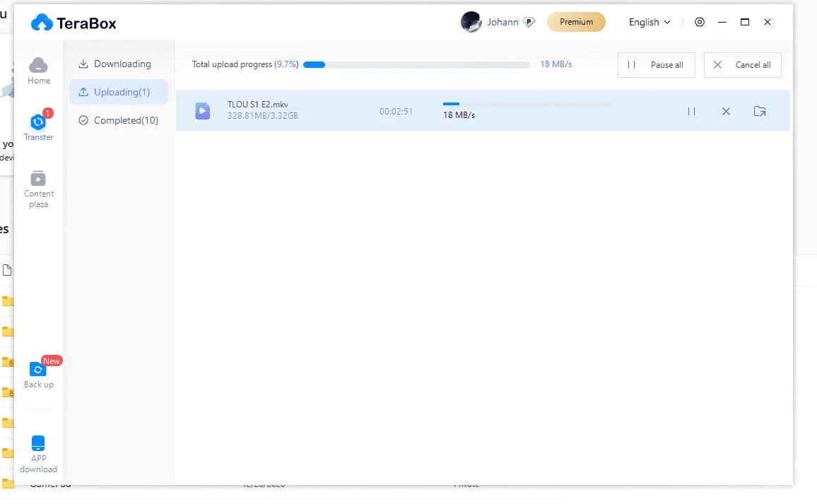The height and width of the screenshot is (504, 817).
Task: Select the file name TLOU S1 E2.mkv
Action: [x=258, y=104]
